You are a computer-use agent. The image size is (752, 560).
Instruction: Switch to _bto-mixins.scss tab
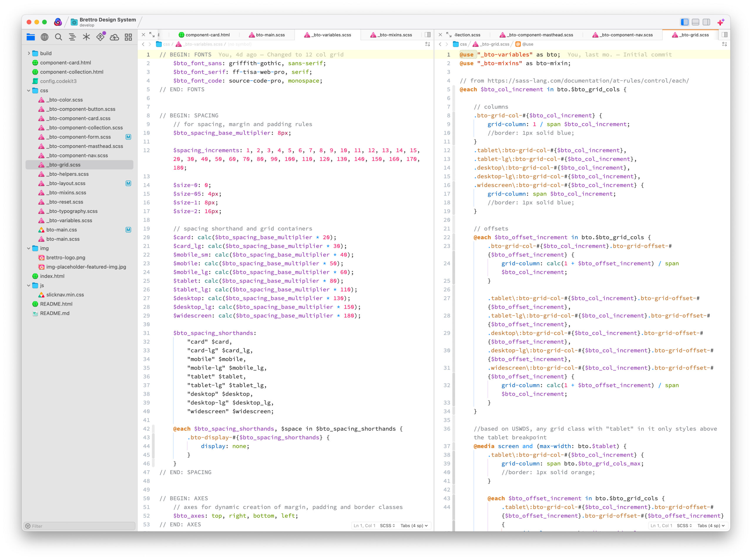tap(391, 35)
